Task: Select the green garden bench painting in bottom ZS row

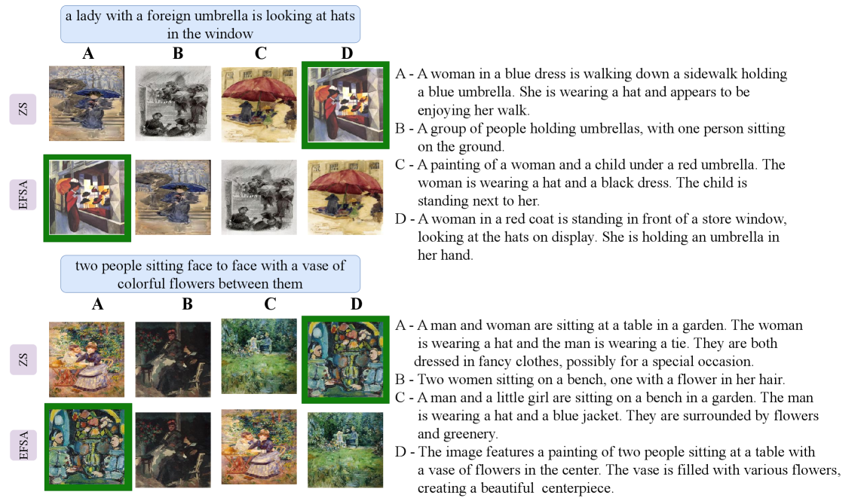Action: [x=259, y=356]
